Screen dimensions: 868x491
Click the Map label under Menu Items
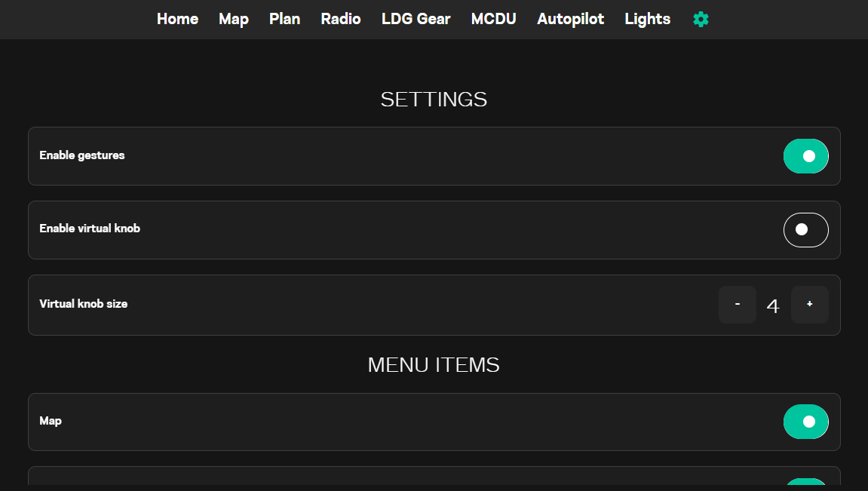(51, 422)
